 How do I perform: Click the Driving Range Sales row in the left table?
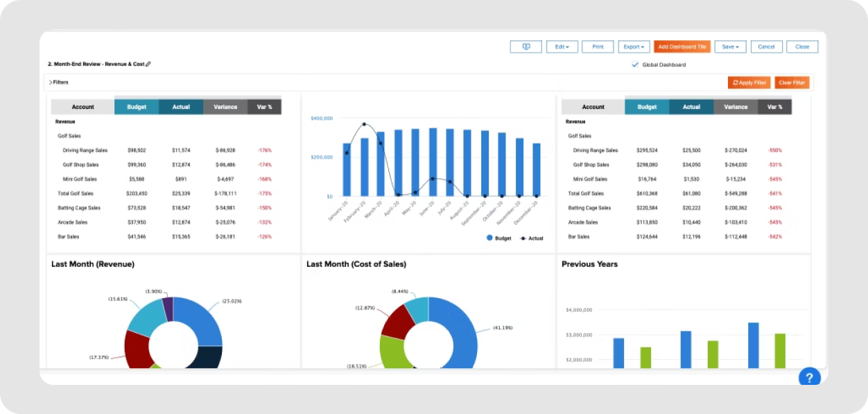click(x=85, y=150)
